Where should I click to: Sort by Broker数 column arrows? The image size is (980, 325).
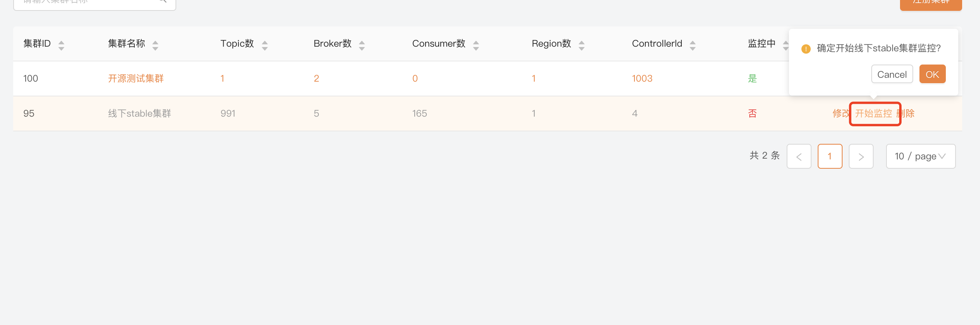point(362,45)
